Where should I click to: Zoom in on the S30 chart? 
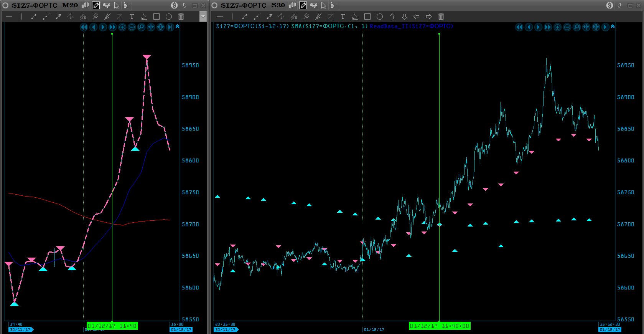click(558, 27)
